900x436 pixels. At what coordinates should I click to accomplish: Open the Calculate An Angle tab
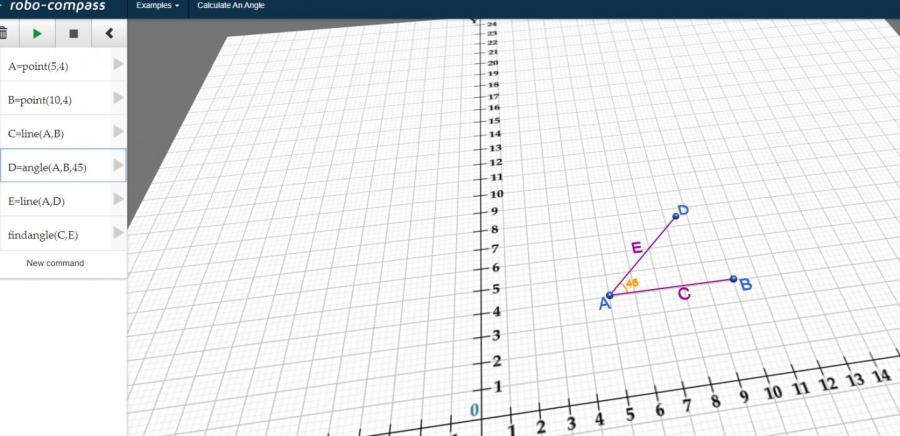[229, 6]
